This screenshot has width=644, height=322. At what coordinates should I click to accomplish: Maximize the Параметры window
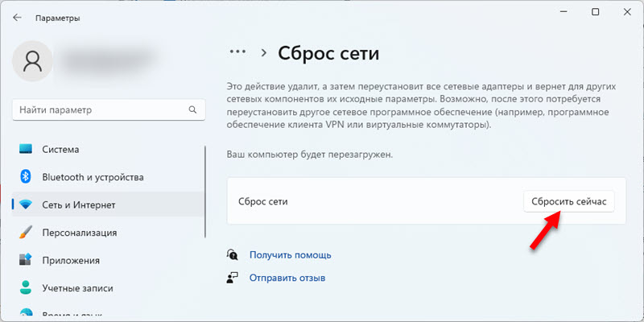[x=595, y=12]
